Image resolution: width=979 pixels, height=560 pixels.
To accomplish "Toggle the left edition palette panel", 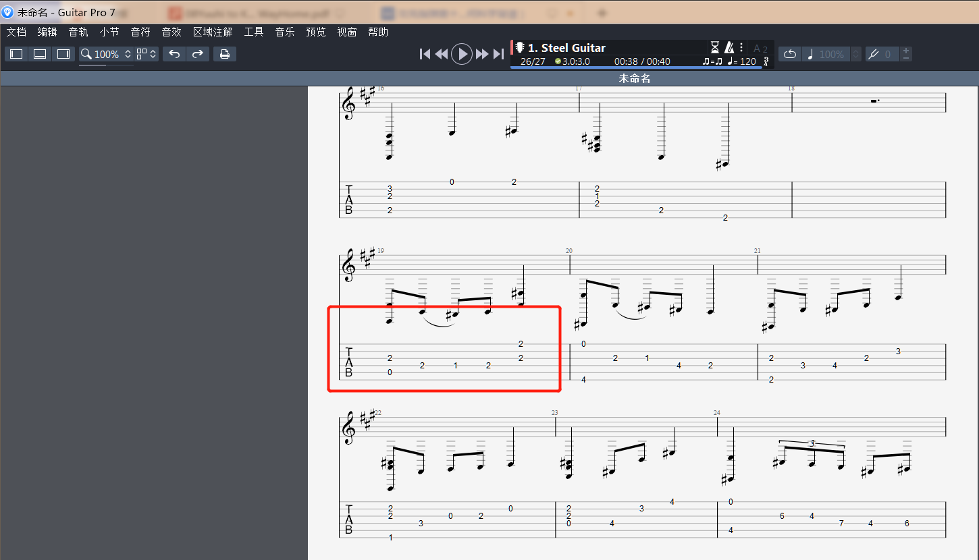I will tap(16, 54).
